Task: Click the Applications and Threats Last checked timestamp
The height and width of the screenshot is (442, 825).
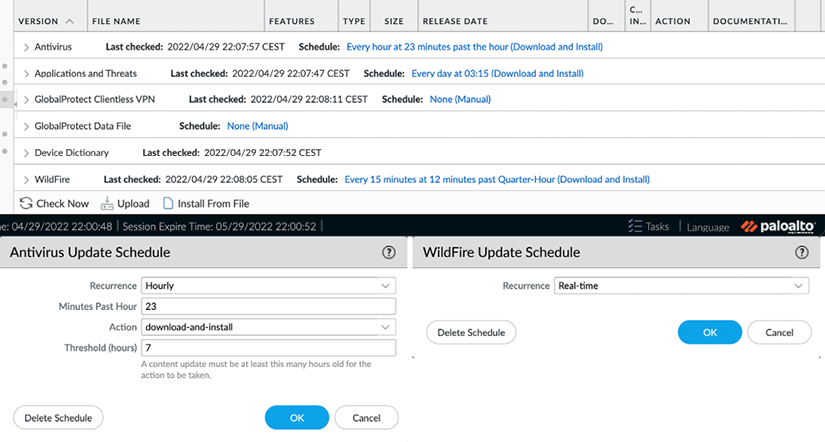Action: pos(290,74)
